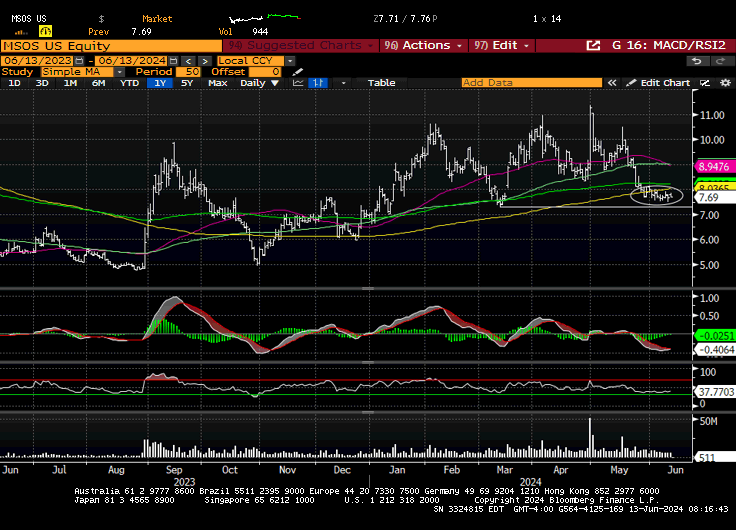The width and height of the screenshot is (736, 530).
Task: Click the G 16: MACD/RSI2 chart title
Action: pyautogui.click(x=669, y=46)
